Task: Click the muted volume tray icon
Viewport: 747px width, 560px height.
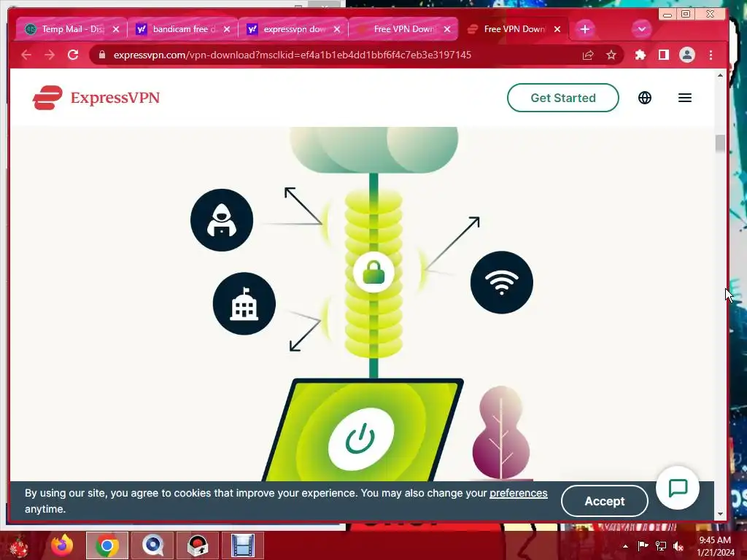Action: [678, 546]
